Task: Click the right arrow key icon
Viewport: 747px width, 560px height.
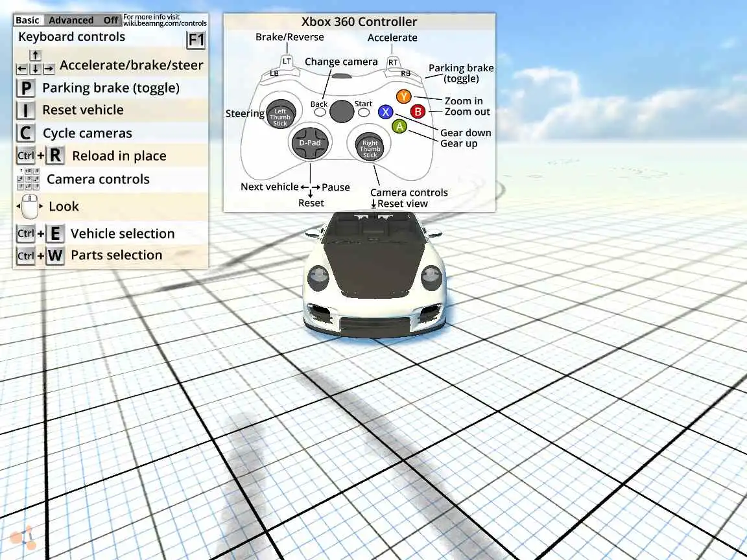Action: pos(49,69)
